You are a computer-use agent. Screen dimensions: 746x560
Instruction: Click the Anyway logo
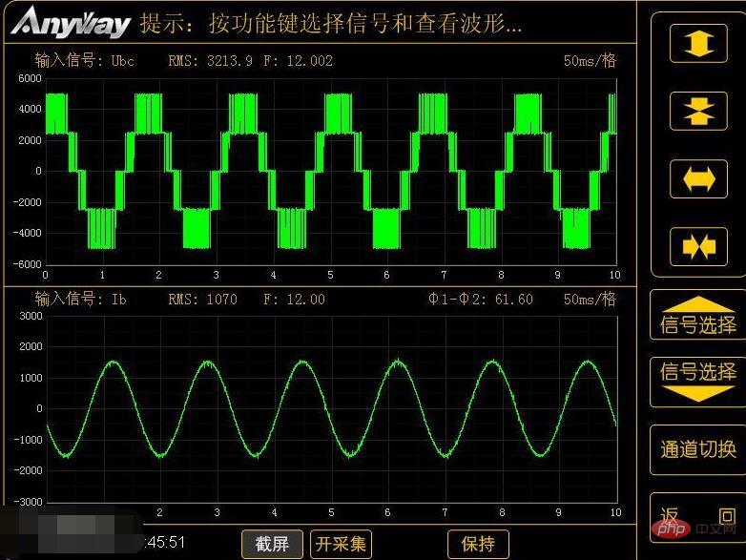pyautogui.click(x=71, y=22)
